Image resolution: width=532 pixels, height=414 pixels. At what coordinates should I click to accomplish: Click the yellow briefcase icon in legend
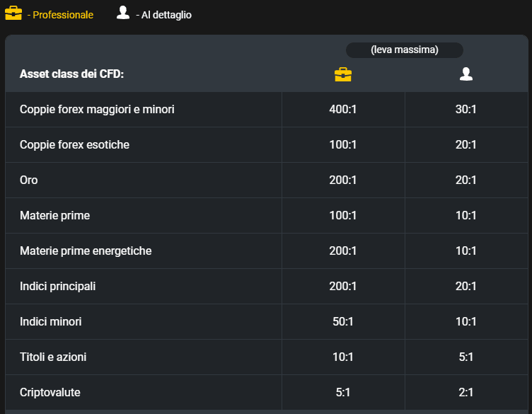[13, 13]
